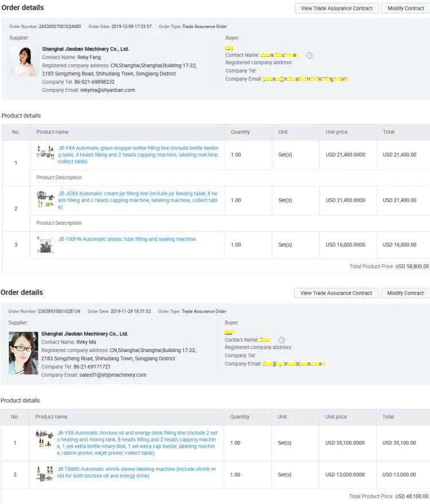Click Product name header in first table

click(x=52, y=132)
